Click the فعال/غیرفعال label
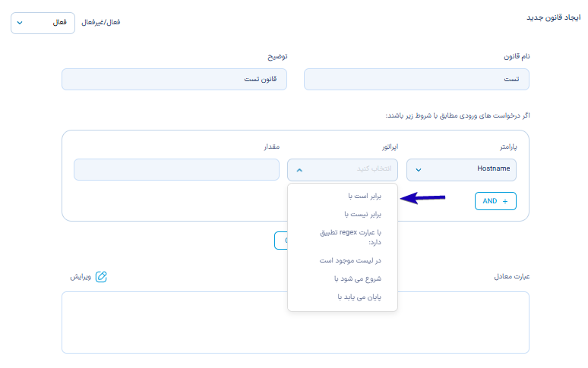 pos(101,23)
